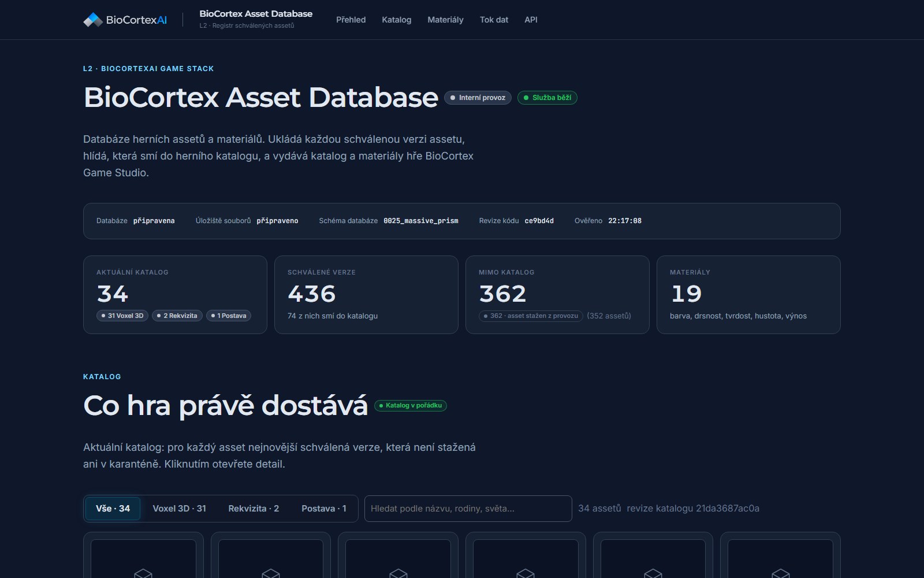Click the BioCortex Asset Database header title
Image resolution: width=924 pixels, height=578 pixels.
[x=256, y=14]
